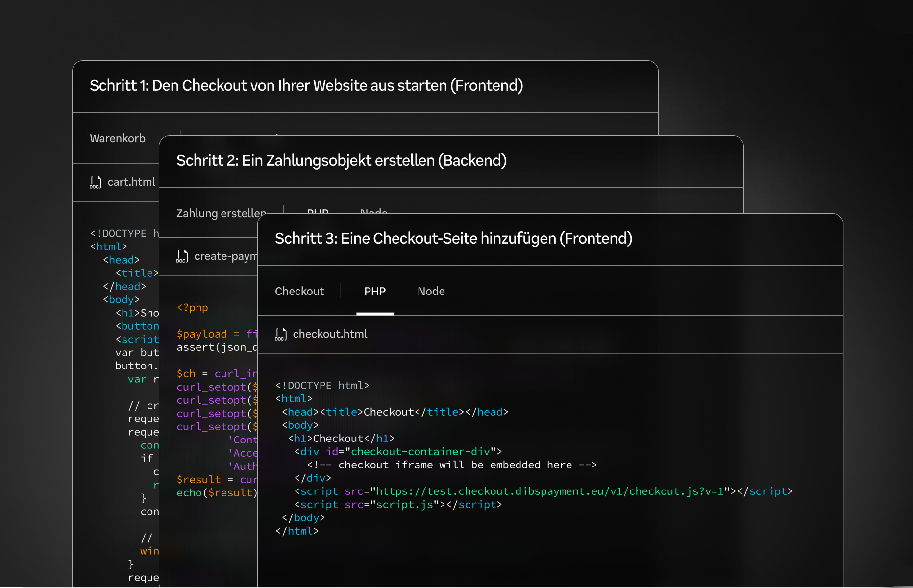Click the closing </body> tag in Schritt 3
Screen dimensions: 913x588
click(x=303, y=518)
